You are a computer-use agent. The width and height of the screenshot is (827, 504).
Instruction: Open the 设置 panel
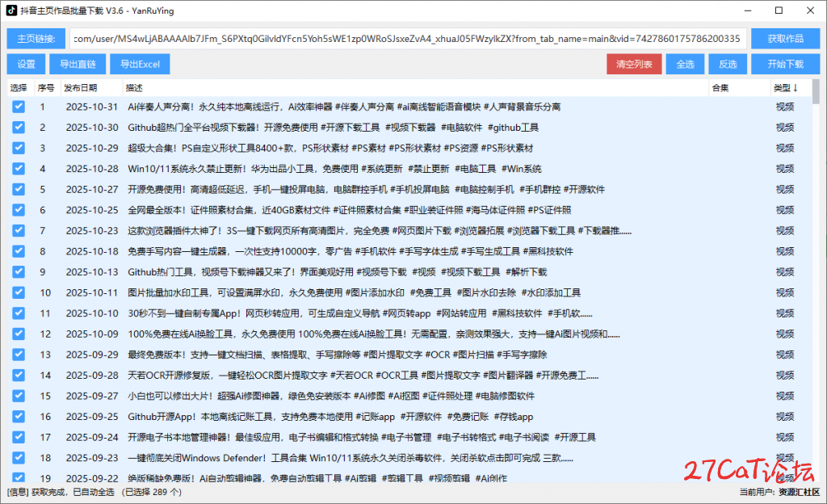click(x=26, y=64)
